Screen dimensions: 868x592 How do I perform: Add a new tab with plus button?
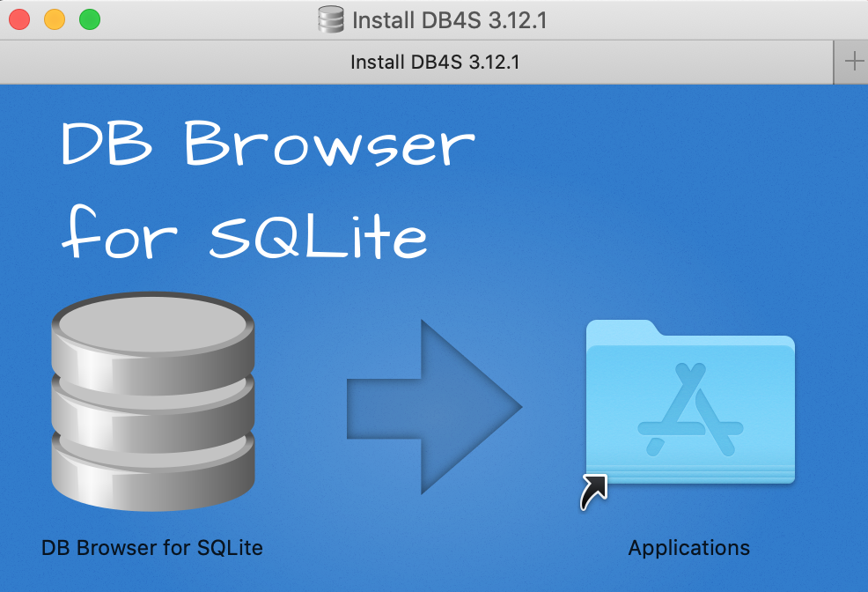(854, 62)
